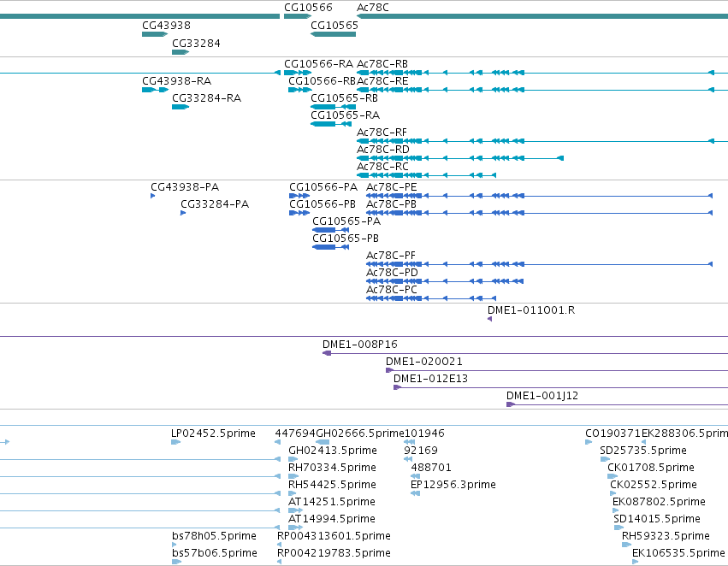728x566 pixels.
Task: Select the Ac78C-PE protein label
Action: click(392, 187)
